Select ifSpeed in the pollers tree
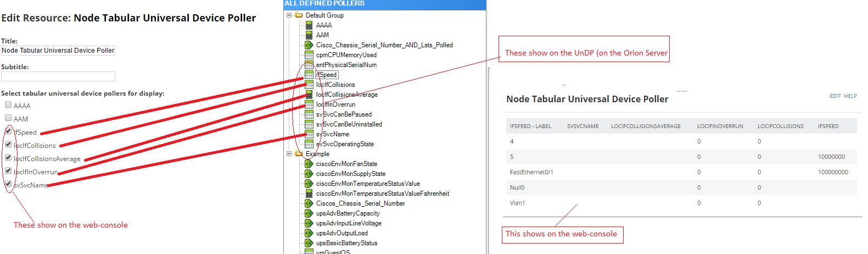 click(327, 75)
